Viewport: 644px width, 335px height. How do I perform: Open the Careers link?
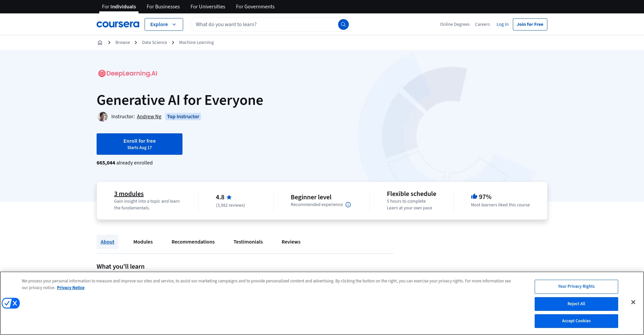pos(482,24)
